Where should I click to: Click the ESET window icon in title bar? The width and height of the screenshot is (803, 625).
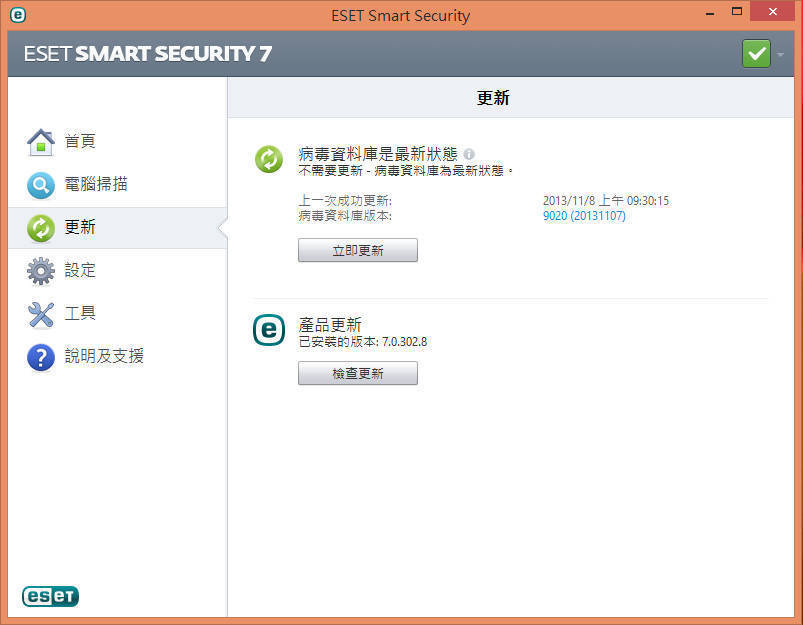tap(18, 15)
